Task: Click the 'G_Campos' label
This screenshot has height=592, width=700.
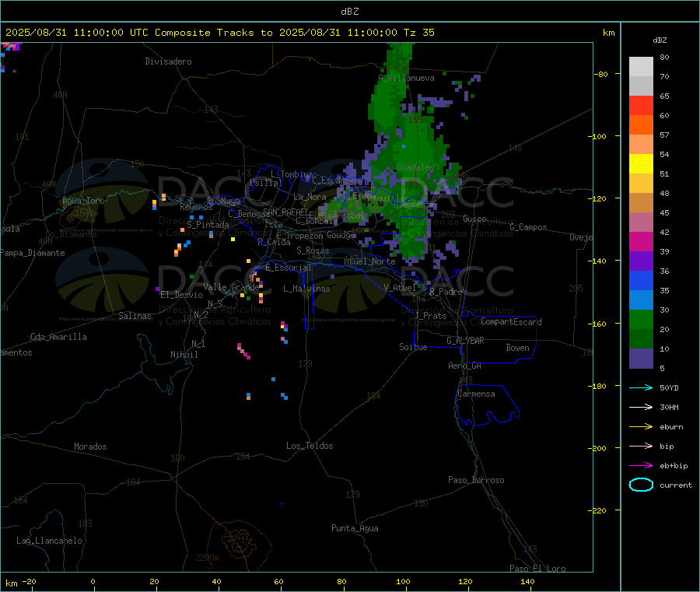Action: 528,227
